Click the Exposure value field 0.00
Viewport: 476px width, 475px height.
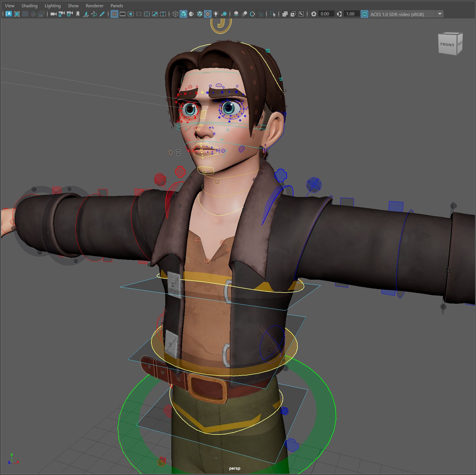point(326,14)
